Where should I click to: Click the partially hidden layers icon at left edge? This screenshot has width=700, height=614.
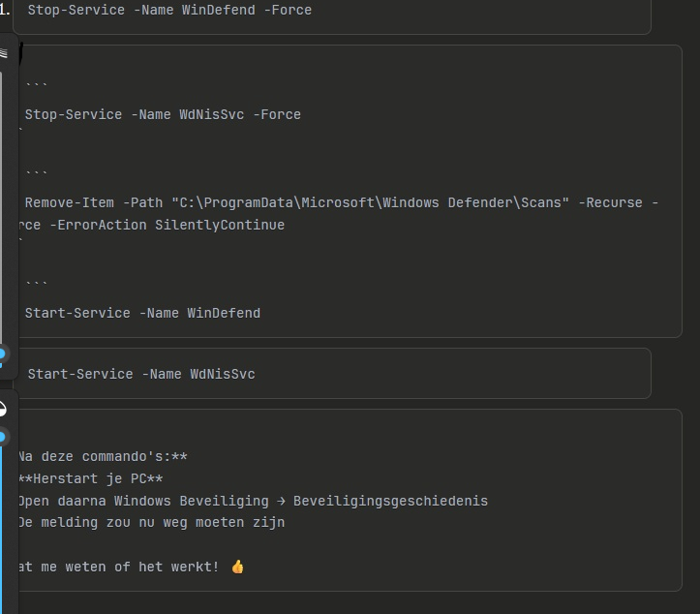[4, 53]
